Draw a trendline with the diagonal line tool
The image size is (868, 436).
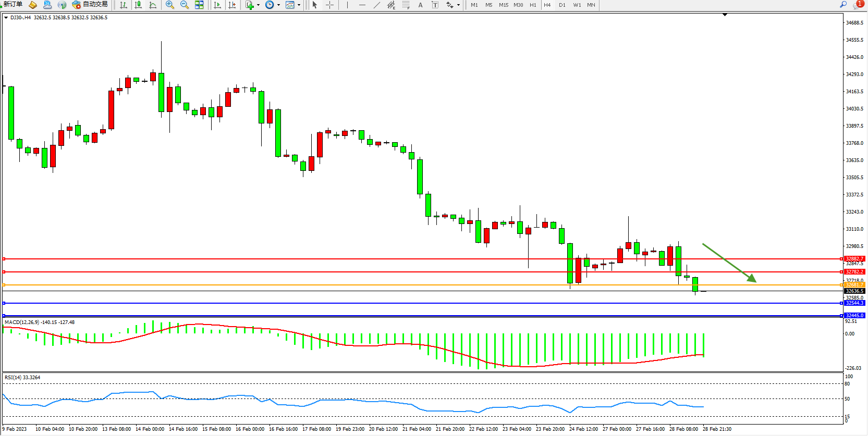pos(377,5)
